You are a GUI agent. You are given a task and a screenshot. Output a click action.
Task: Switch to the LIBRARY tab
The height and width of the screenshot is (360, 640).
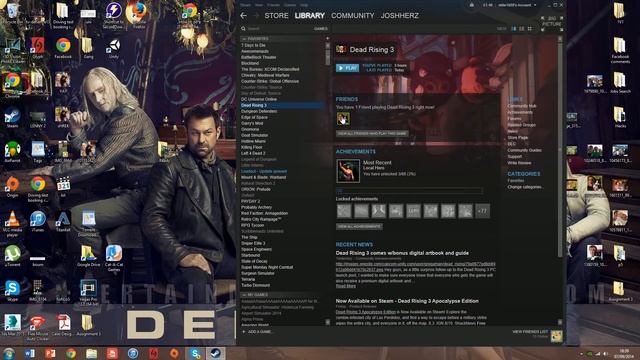[x=309, y=16]
